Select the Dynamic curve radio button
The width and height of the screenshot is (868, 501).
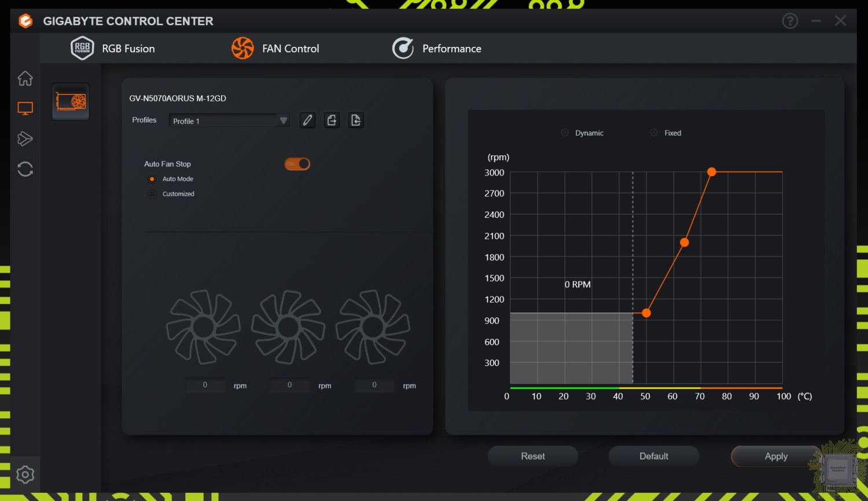point(565,133)
